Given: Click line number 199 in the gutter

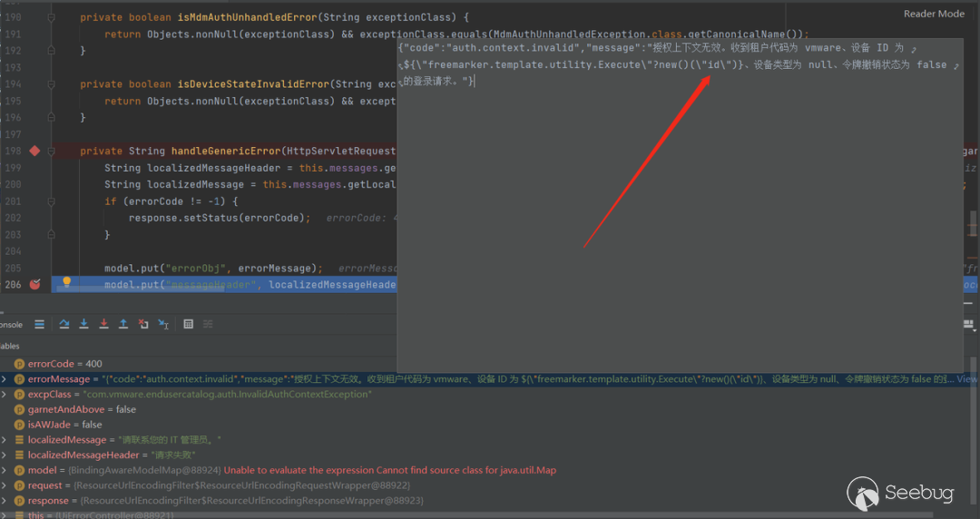Looking at the screenshot, I should point(13,168).
